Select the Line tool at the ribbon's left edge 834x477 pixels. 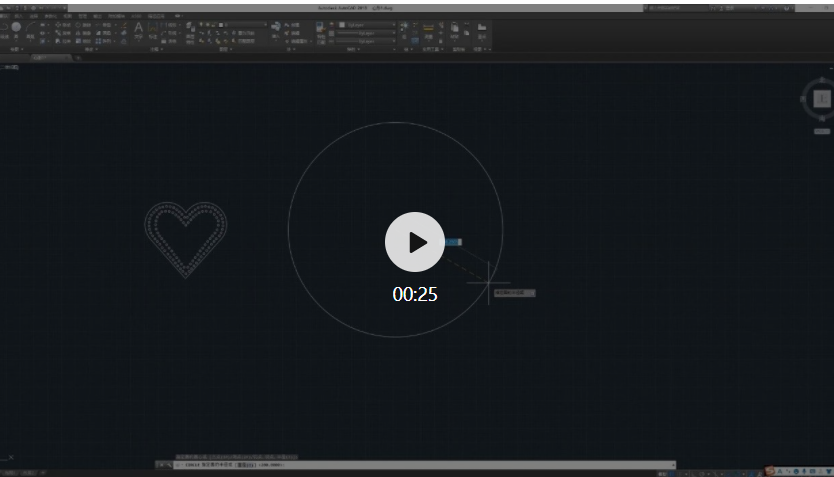pos(3,30)
